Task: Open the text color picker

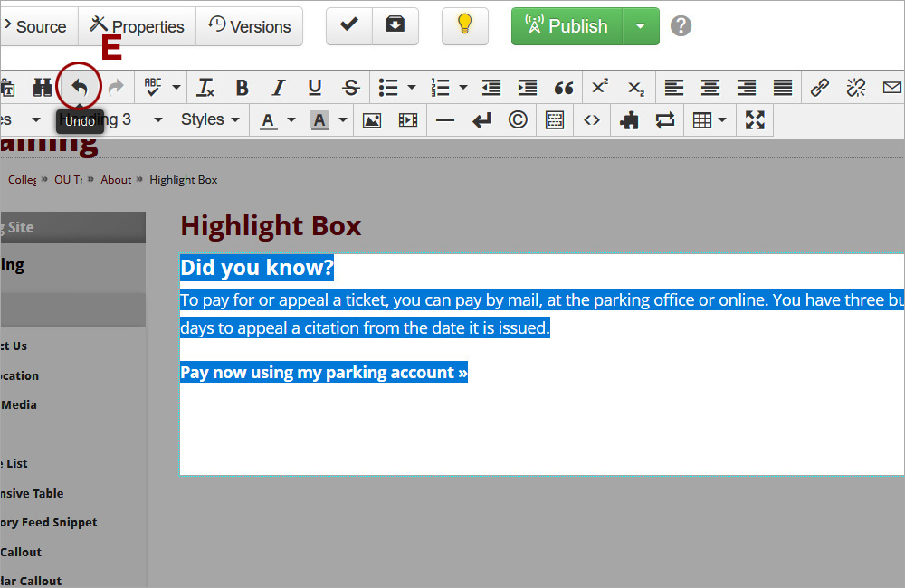Action: pos(277,120)
